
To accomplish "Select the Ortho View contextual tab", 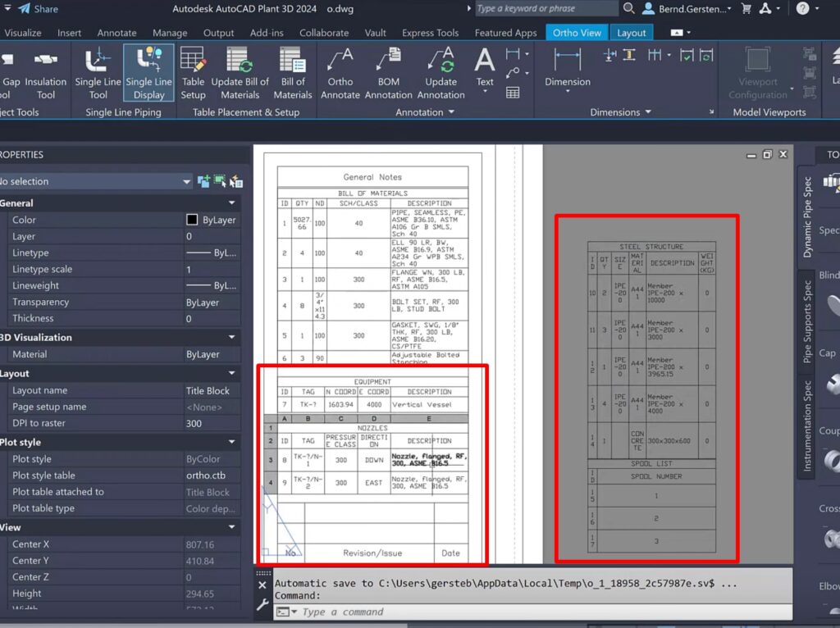I will pos(577,33).
